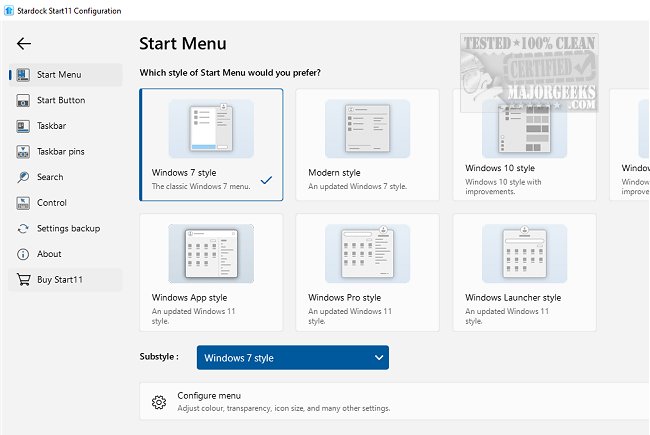Screen dimensions: 650x435
Task: Pick the Windows 10 style menu
Action: coord(524,144)
